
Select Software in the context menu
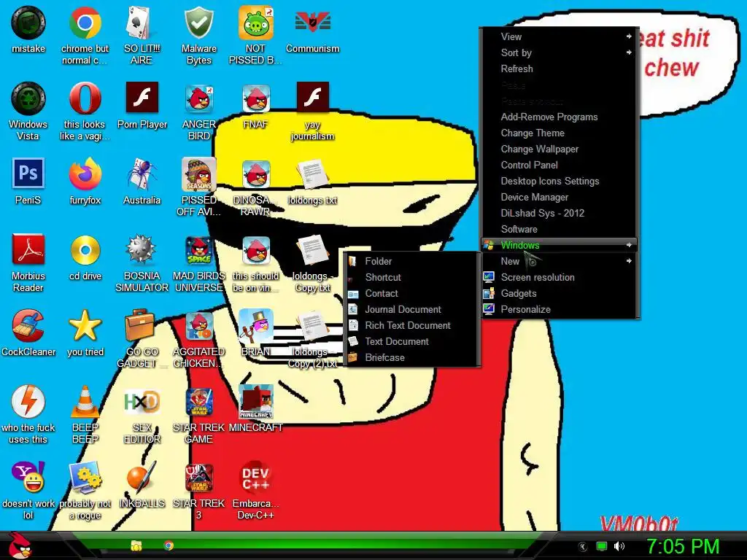click(560, 230)
